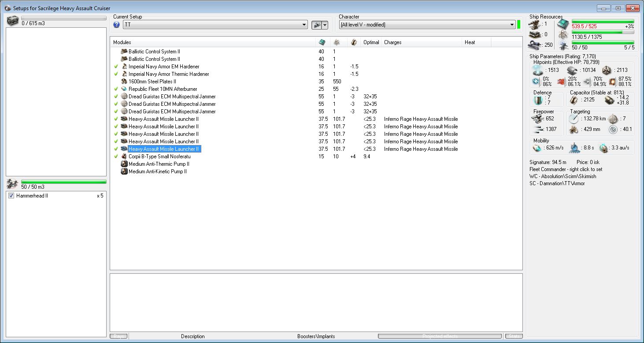Click the 1600mm Steel Plates II module icon
The height and width of the screenshot is (343, 644).
pyautogui.click(x=124, y=82)
